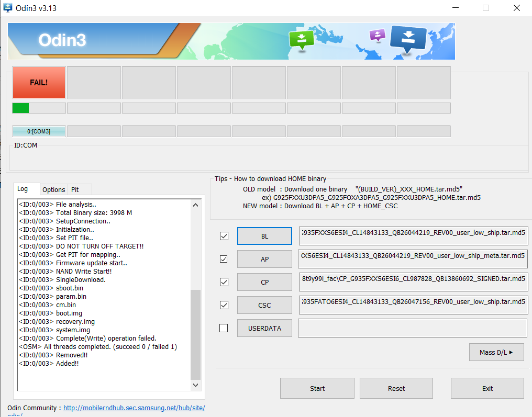Viewport: 532px width, 417px height.
Task: Close the Odin3 window
Action: tap(517, 8)
